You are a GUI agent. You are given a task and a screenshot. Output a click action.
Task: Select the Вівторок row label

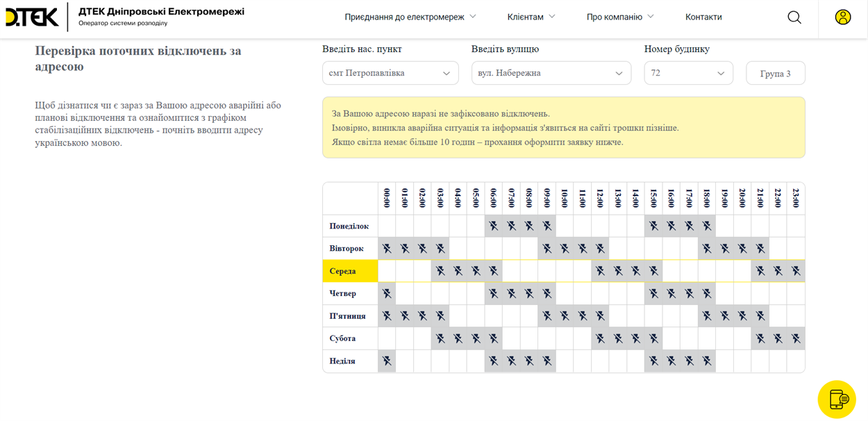click(x=347, y=248)
